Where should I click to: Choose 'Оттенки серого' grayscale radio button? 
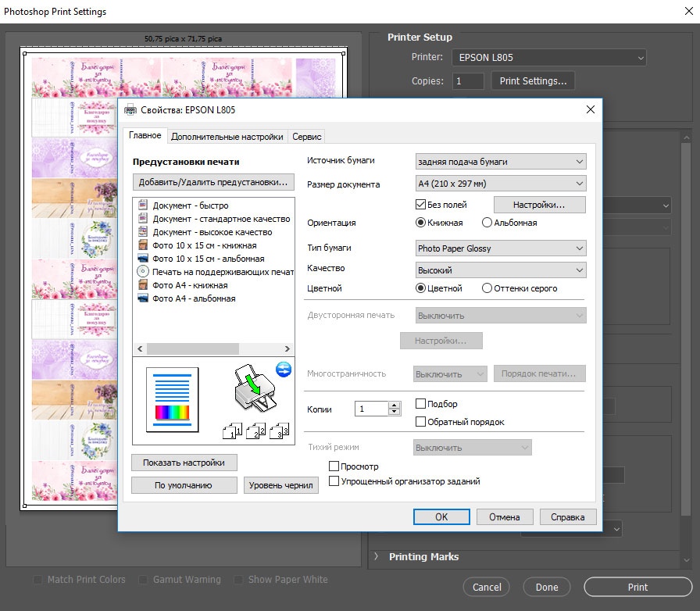click(487, 288)
